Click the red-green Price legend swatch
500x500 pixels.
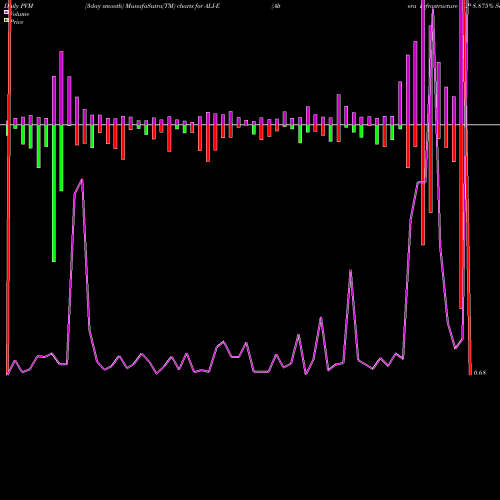(x=6, y=20)
